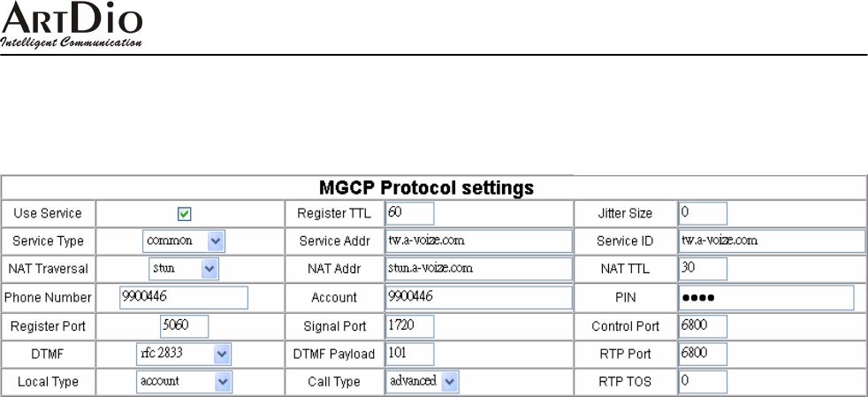Click the PIN password field
Image resolution: width=868 pixels, height=397 pixels.
click(x=766, y=297)
